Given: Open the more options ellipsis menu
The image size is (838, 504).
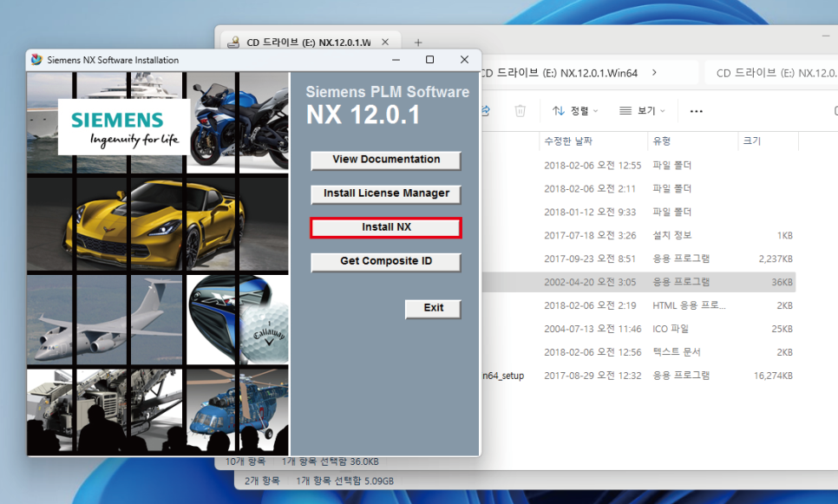Looking at the screenshot, I should 696,111.
